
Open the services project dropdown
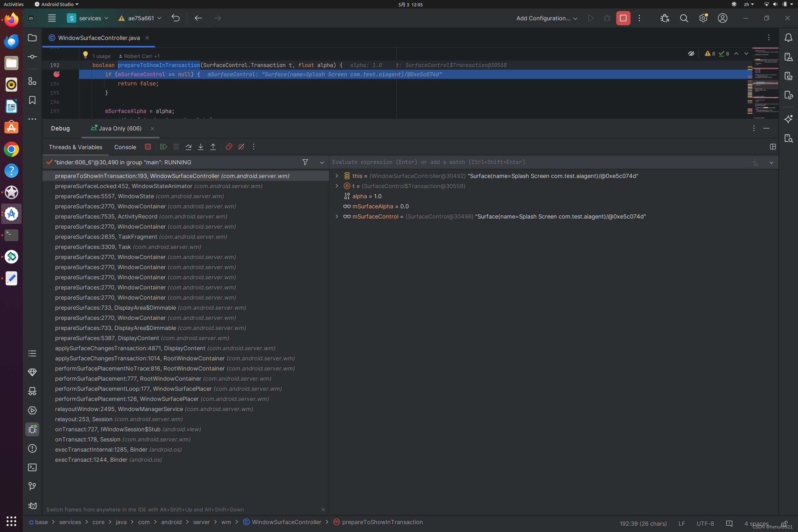click(88, 18)
